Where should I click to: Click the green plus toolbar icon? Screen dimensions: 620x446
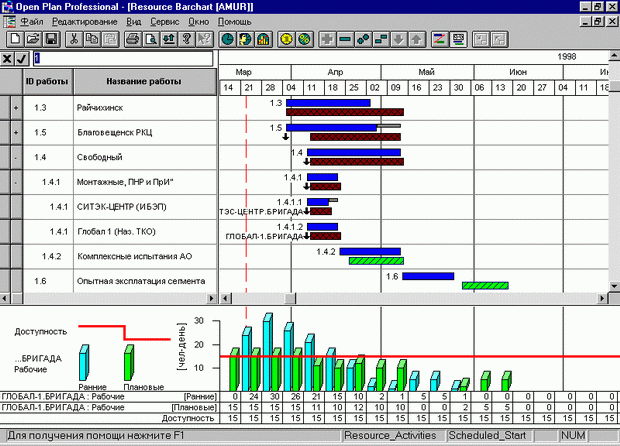point(326,39)
